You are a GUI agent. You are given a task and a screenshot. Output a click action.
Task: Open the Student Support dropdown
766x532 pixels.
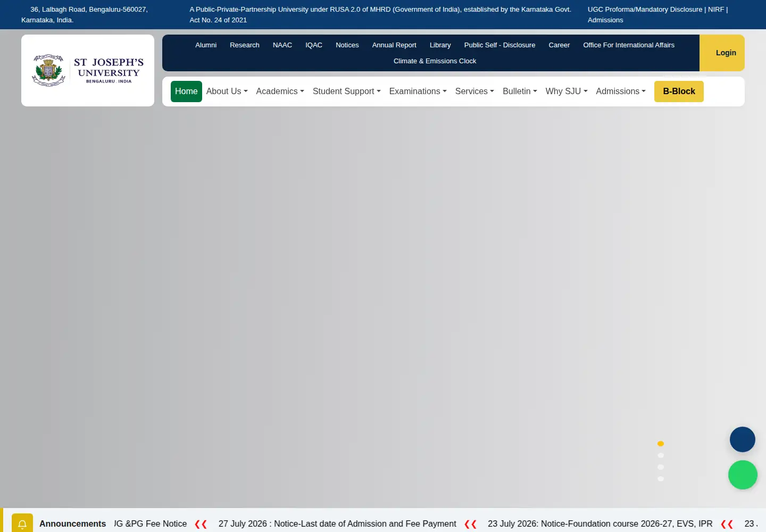point(347,92)
